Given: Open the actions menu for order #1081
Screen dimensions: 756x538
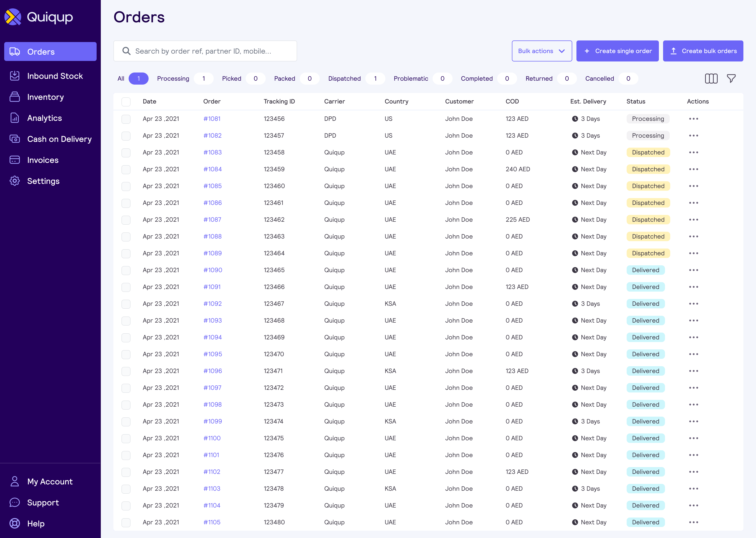Looking at the screenshot, I should click(694, 118).
